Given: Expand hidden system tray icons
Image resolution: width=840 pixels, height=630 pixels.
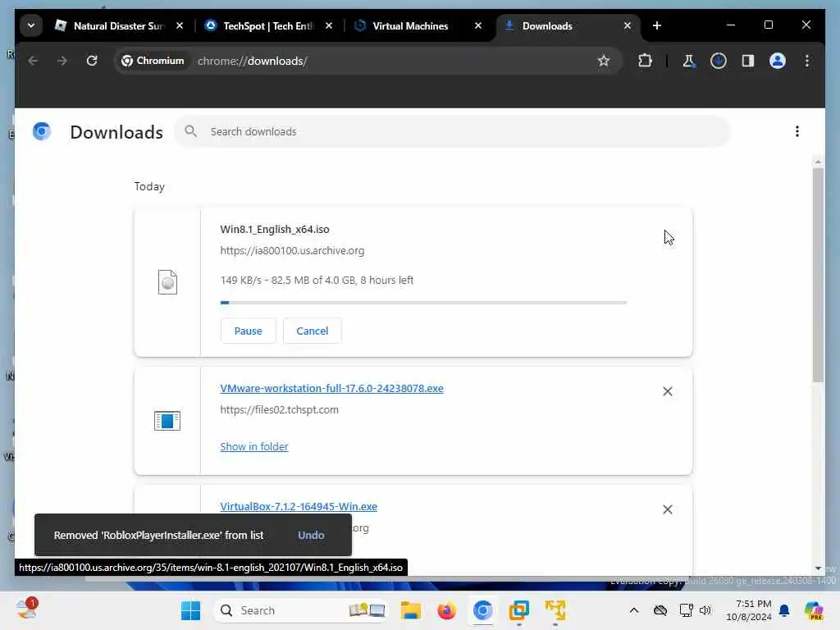Looking at the screenshot, I should tap(634, 610).
